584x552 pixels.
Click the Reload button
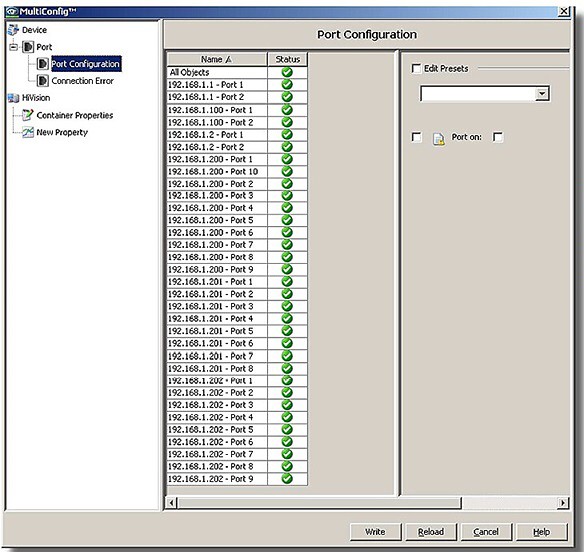pyautogui.click(x=431, y=532)
